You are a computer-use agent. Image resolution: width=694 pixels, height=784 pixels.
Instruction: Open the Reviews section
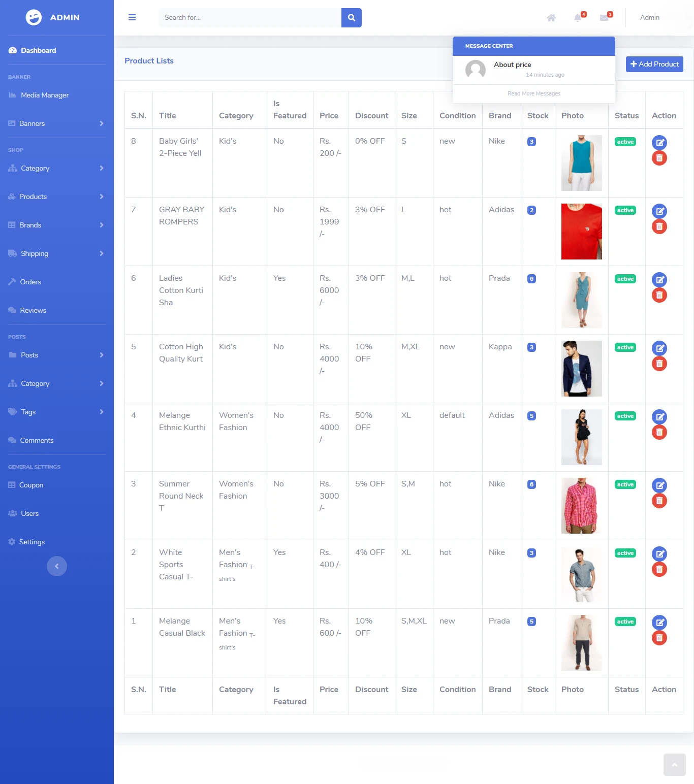click(33, 310)
